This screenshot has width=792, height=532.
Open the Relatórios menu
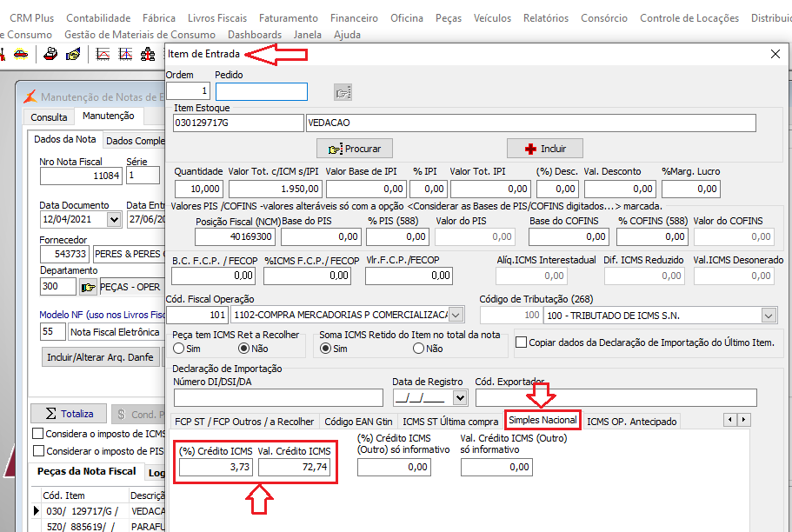pyautogui.click(x=546, y=18)
